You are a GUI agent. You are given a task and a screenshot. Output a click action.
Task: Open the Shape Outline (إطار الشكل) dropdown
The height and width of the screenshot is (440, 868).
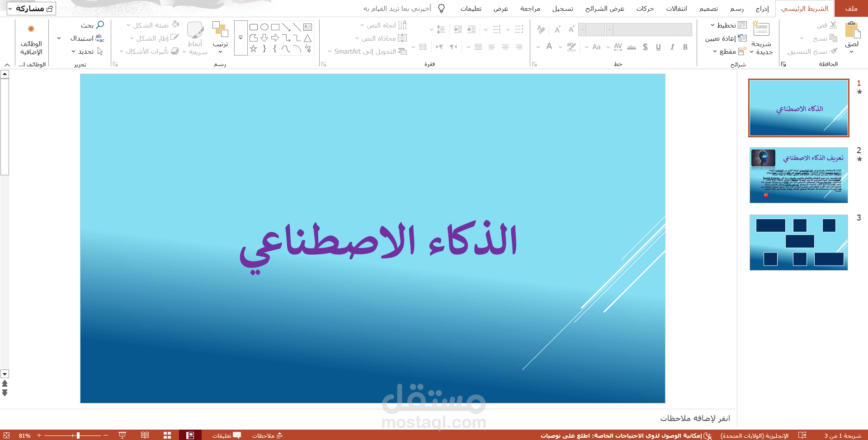click(154, 38)
